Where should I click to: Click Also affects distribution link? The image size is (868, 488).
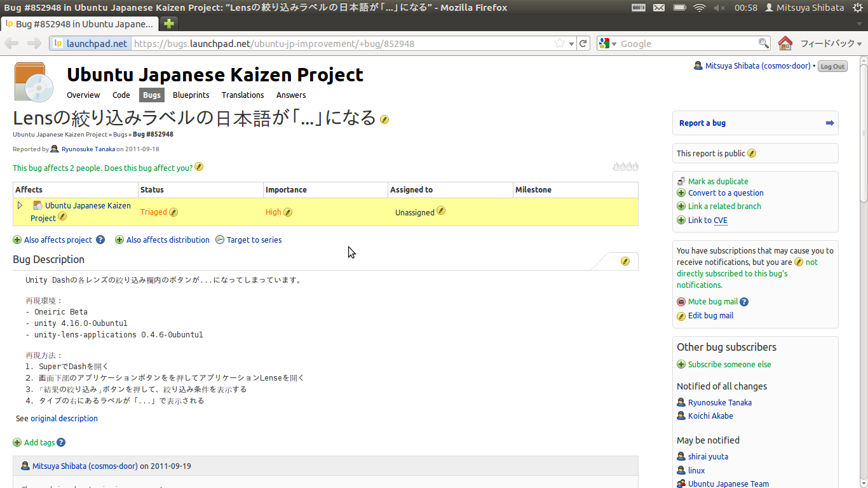168,240
